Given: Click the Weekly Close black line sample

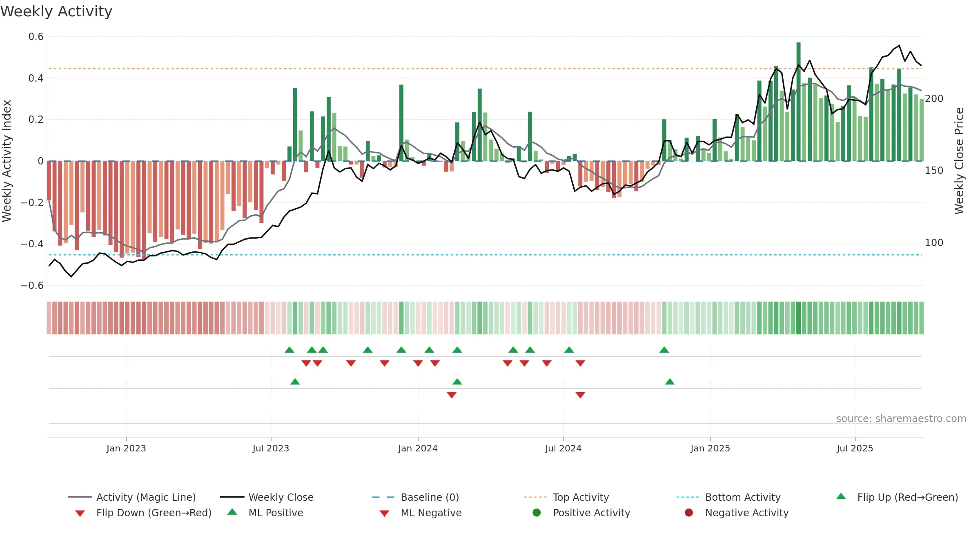Looking at the screenshot, I should click(x=232, y=497).
